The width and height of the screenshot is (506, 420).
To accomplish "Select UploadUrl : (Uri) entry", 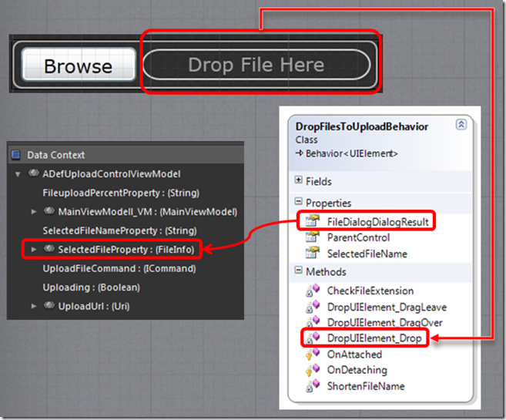I will pos(94,306).
